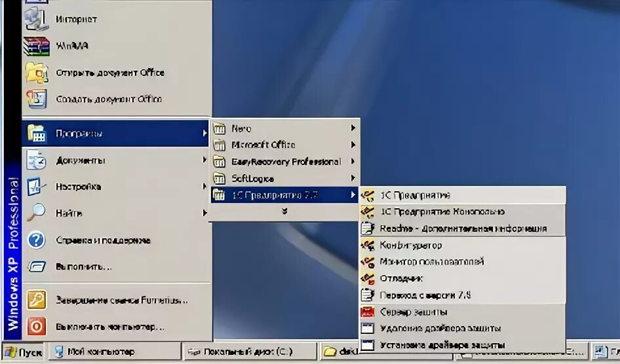
Task: Click the Выполнить run icon
Action: point(37,266)
